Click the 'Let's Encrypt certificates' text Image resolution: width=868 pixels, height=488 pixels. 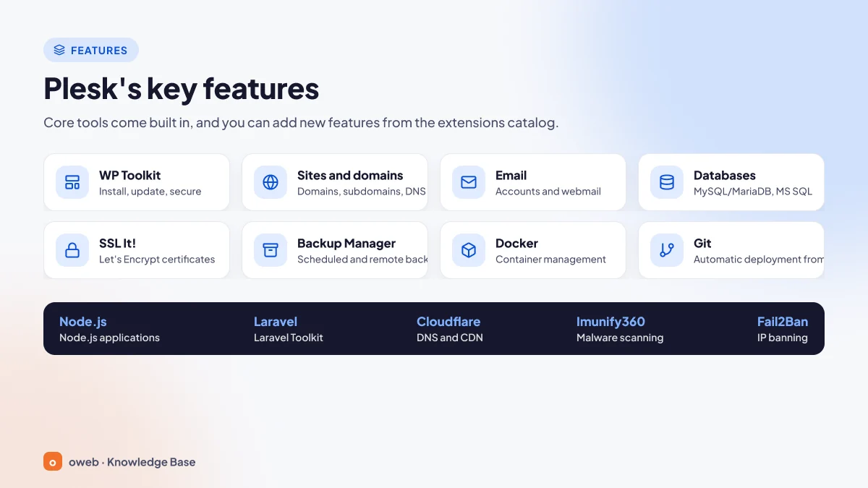157,260
